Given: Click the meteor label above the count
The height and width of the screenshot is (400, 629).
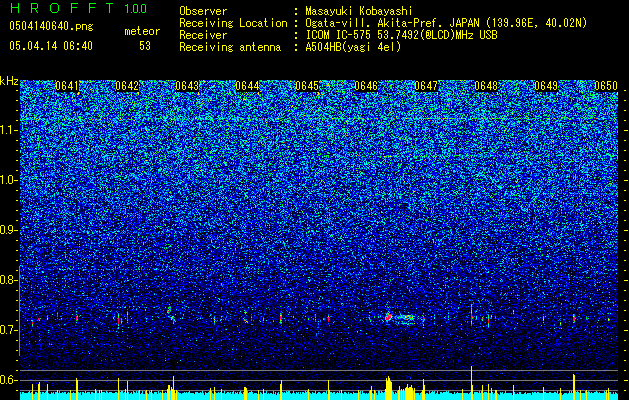Looking at the screenshot, I should pos(142,31).
